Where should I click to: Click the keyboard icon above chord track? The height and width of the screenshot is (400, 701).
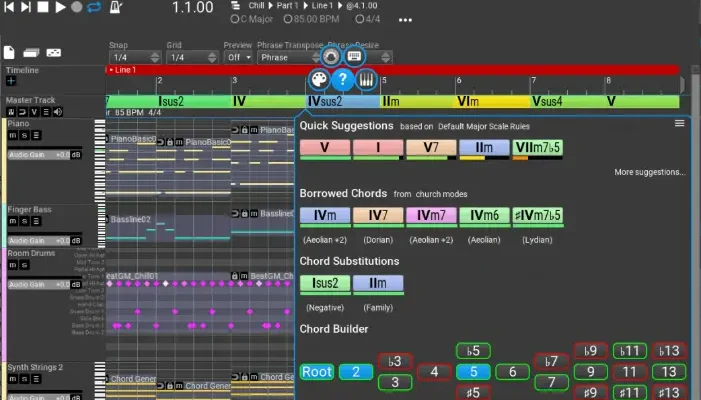[354, 56]
